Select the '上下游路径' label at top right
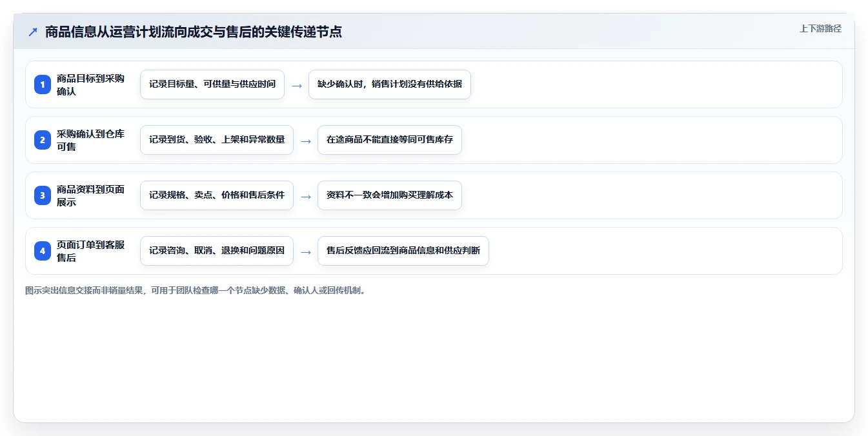 pyautogui.click(x=820, y=28)
